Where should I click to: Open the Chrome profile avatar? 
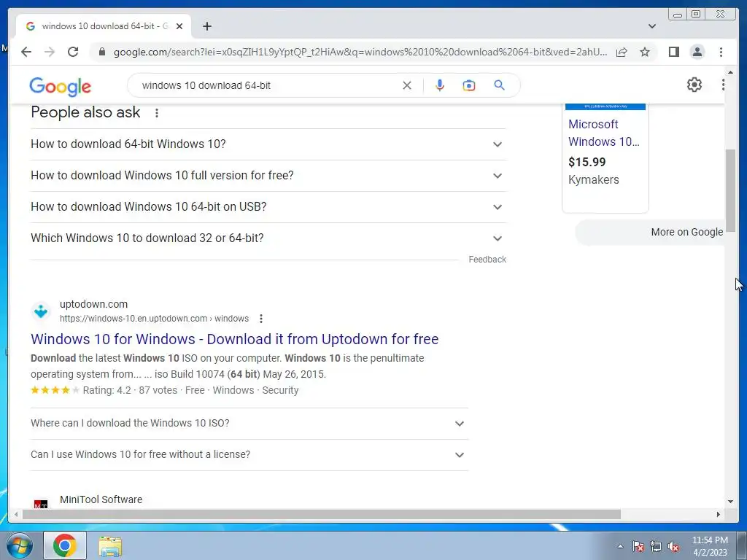tap(697, 52)
